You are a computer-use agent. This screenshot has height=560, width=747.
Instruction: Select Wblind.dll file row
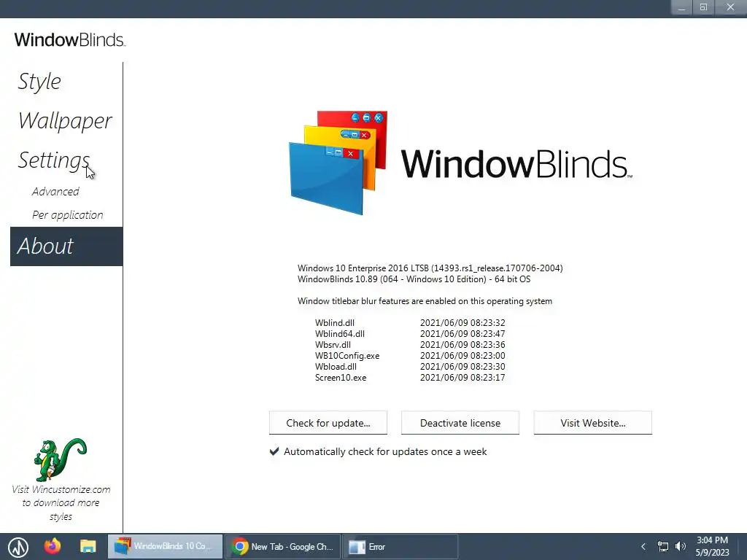(410, 323)
